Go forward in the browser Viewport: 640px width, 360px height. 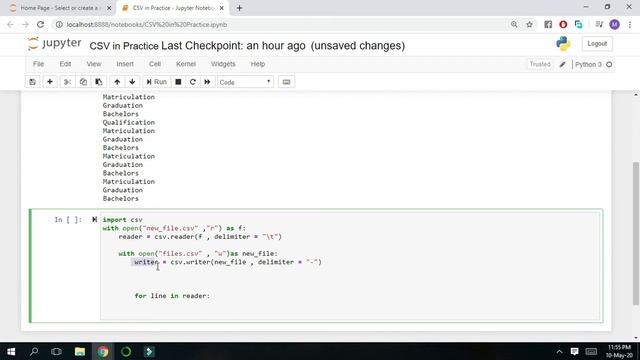tap(25, 24)
